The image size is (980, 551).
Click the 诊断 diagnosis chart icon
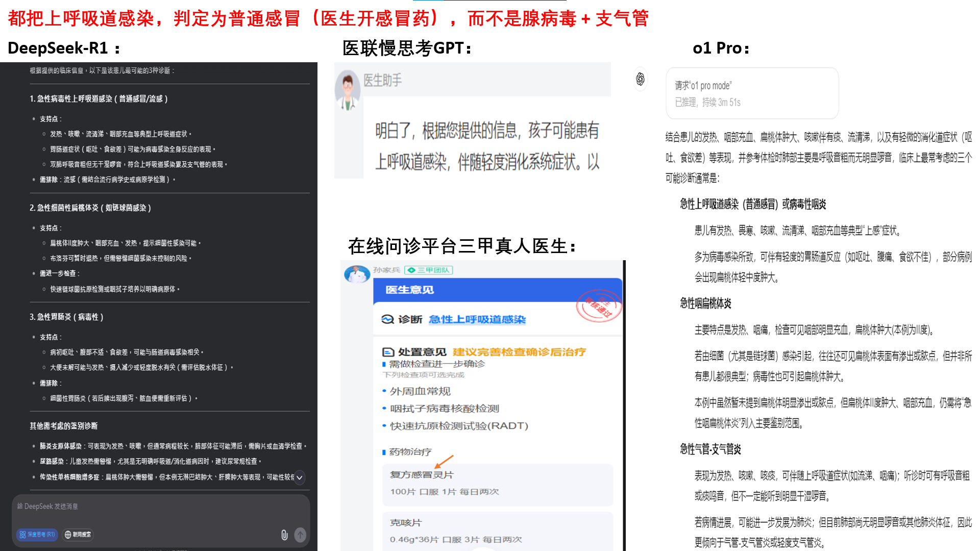click(387, 319)
